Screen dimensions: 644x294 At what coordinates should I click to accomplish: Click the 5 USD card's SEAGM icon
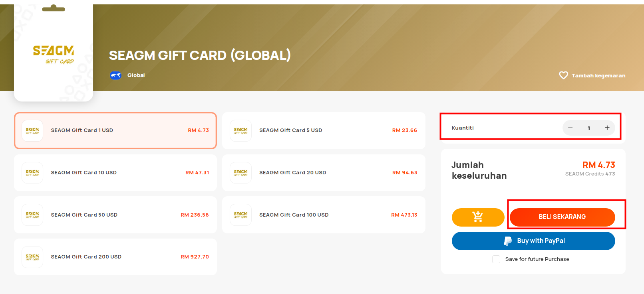pos(241,130)
